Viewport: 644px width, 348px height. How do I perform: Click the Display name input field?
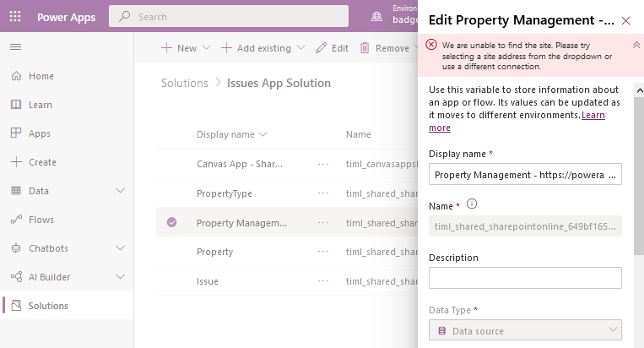click(x=525, y=174)
